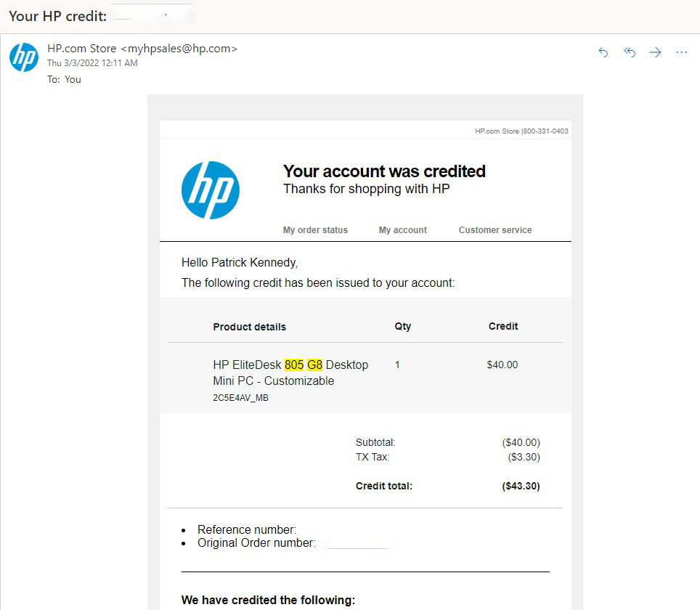Forward this HP credit email
The width and height of the screenshot is (700, 610).
click(x=655, y=52)
